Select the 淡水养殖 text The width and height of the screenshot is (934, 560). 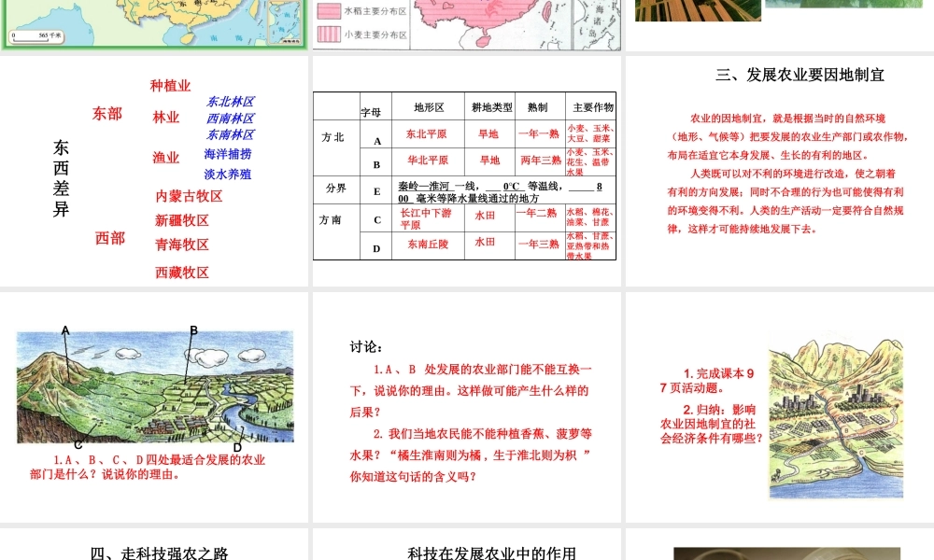point(228,175)
